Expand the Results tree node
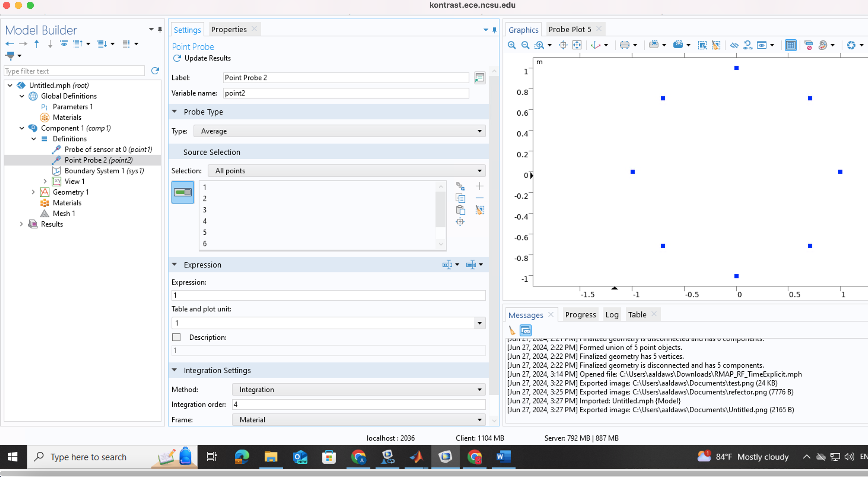868x477 pixels. (22, 224)
